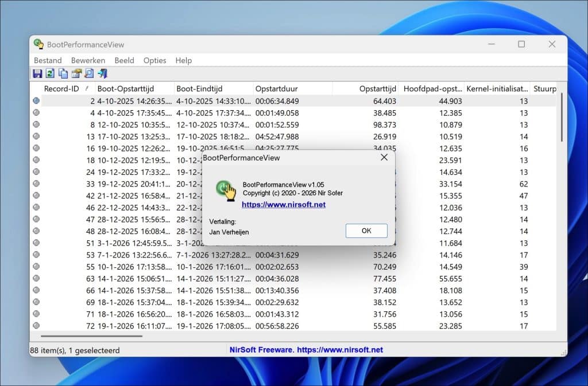Sort by the Record-ID column header
Viewport: 588px width, 386px height.
pos(61,89)
